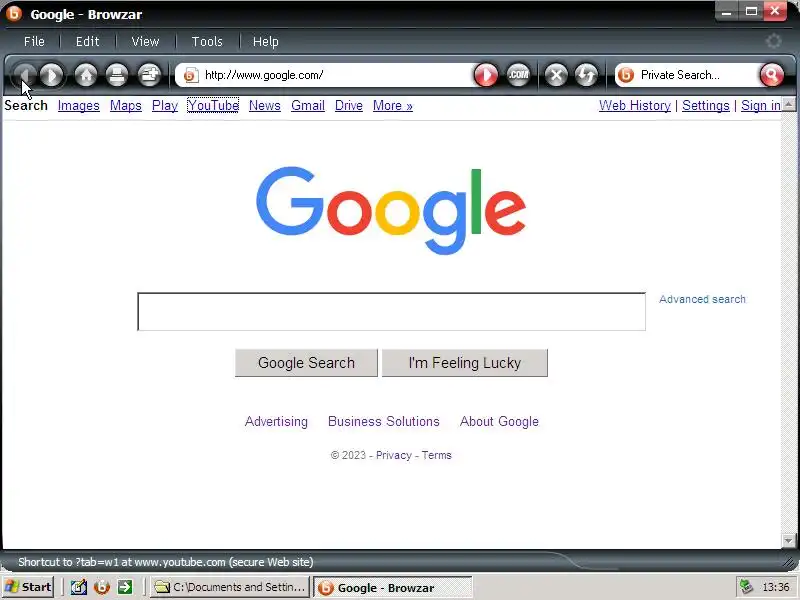The height and width of the screenshot is (600, 800).
Task: Click the page scrollbar down arrow
Action: (x=789, y=540)
